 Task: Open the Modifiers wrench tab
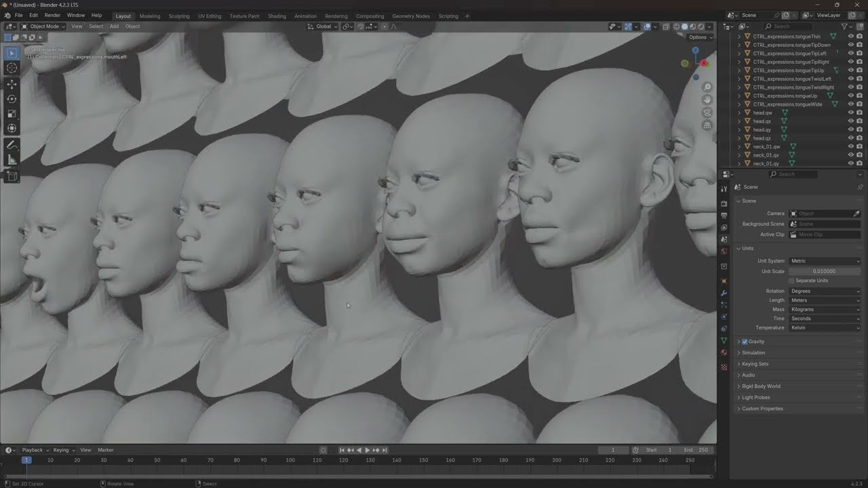pyautogui.click(x=724, y=293)
